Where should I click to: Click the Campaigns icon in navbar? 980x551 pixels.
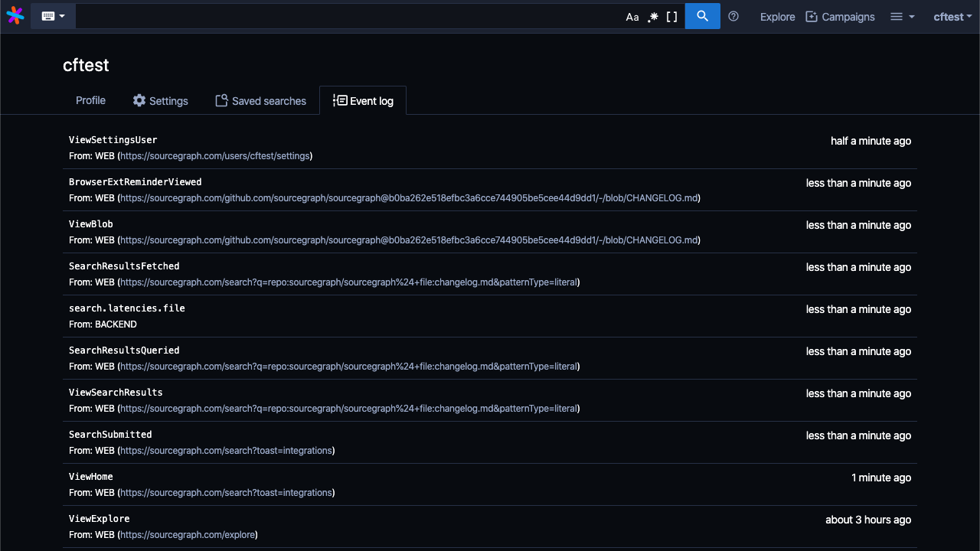tap(812, 17)
